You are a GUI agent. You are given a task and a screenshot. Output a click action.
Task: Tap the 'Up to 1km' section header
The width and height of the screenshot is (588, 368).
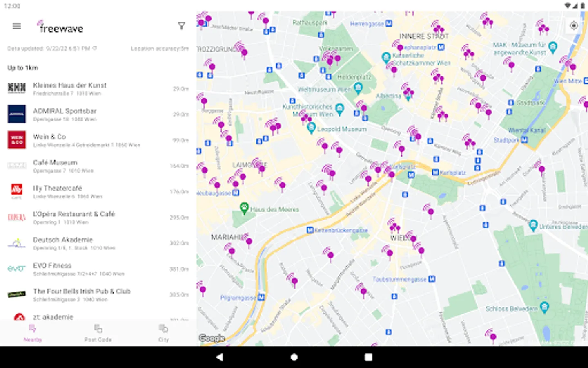[x=23, y=67]
